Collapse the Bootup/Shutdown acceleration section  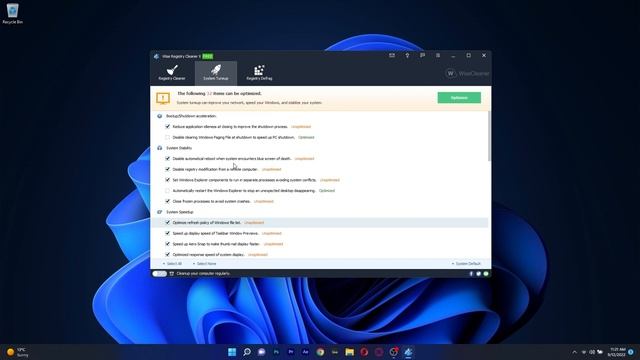point(160,116)
